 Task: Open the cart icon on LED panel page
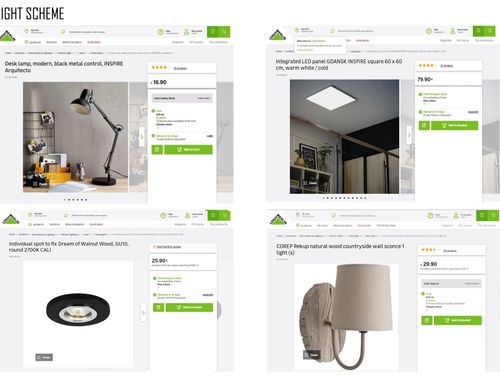(x=490, y=31)
